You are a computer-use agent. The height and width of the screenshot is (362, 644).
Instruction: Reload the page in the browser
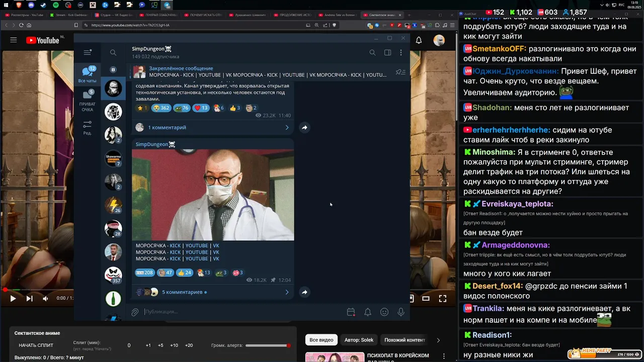22,25
